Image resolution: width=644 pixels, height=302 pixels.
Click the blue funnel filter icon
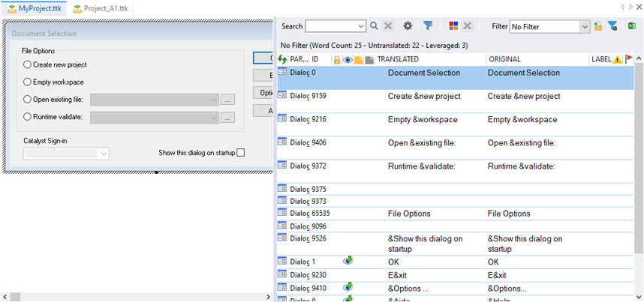pos(428,26)
